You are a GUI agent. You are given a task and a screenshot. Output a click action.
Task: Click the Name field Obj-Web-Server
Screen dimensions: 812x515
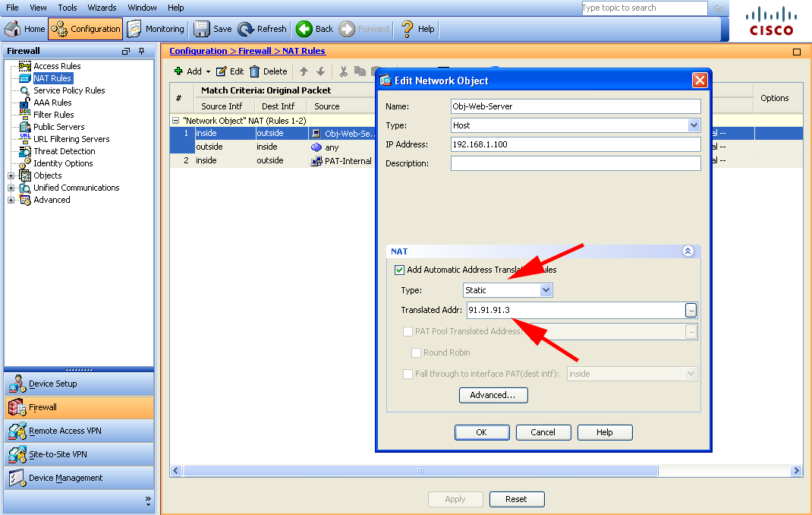(575, 106)
